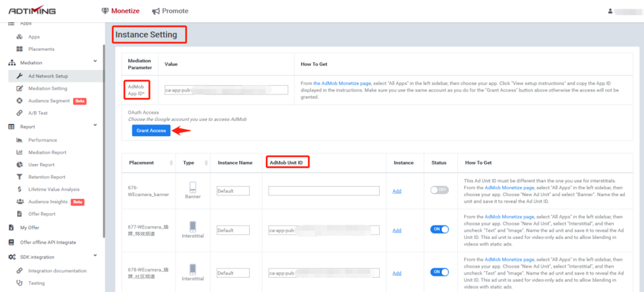Click the My Offer icon
Screen dimensions: 644x292
click(11, 228)
